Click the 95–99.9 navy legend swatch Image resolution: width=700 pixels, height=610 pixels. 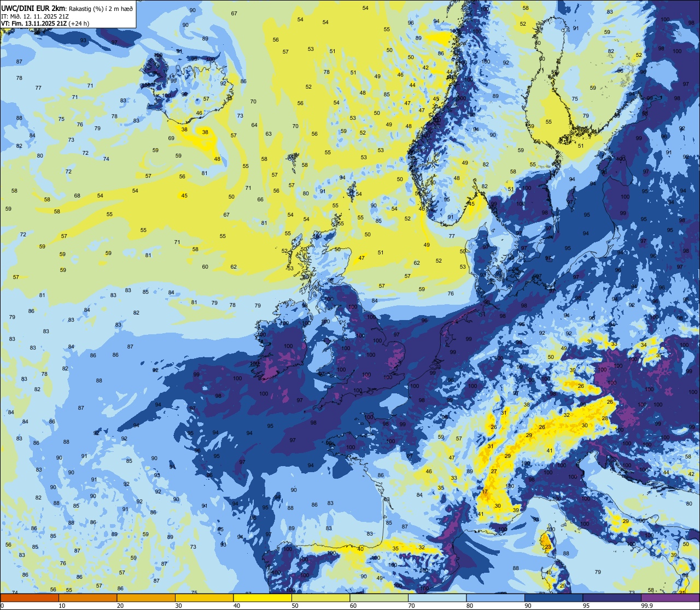(611, 597)
